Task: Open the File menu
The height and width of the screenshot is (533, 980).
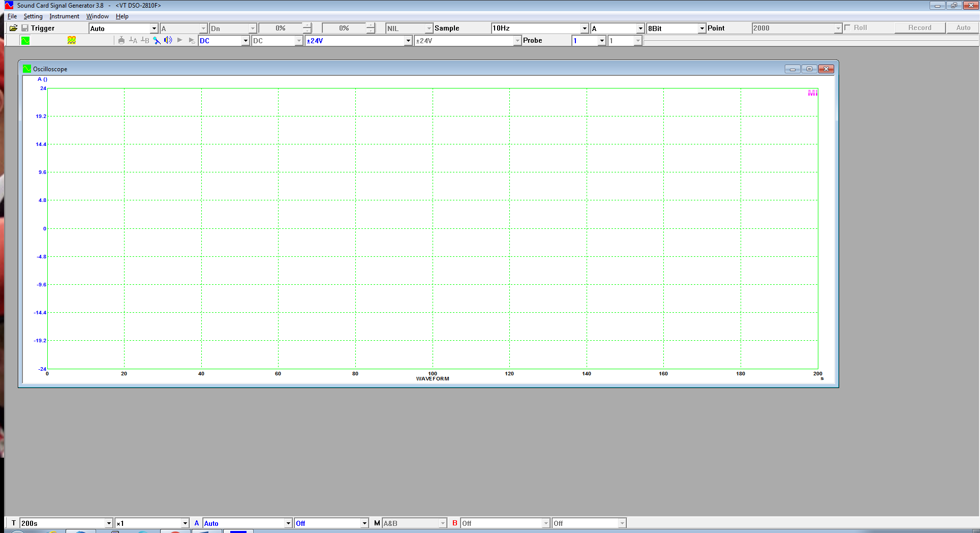Action: 12,16
